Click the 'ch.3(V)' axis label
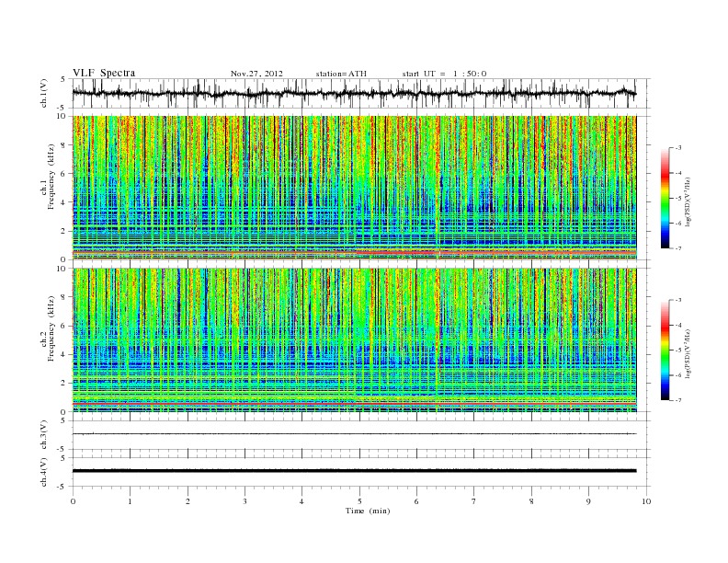 (x=44, y=435)
